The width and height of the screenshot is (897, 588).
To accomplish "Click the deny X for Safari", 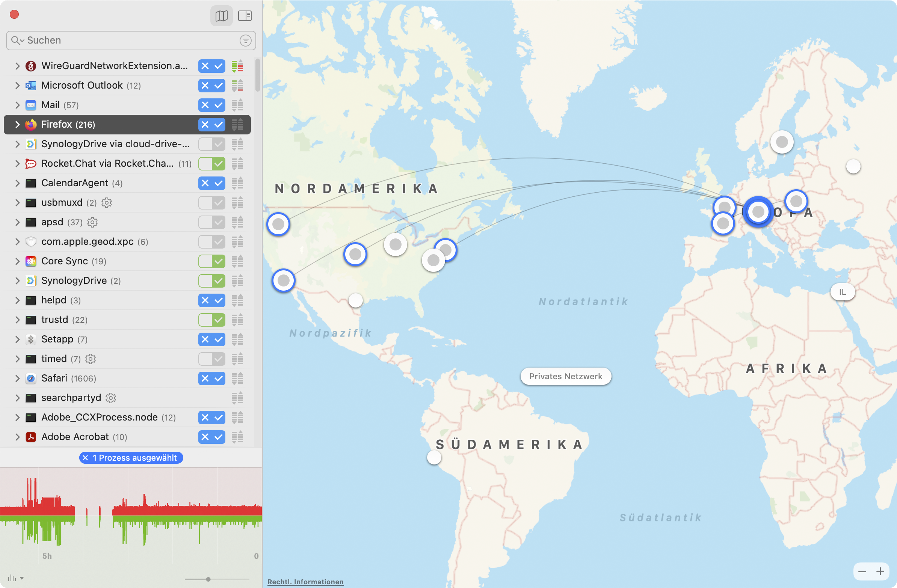I will tap(205, 378).
